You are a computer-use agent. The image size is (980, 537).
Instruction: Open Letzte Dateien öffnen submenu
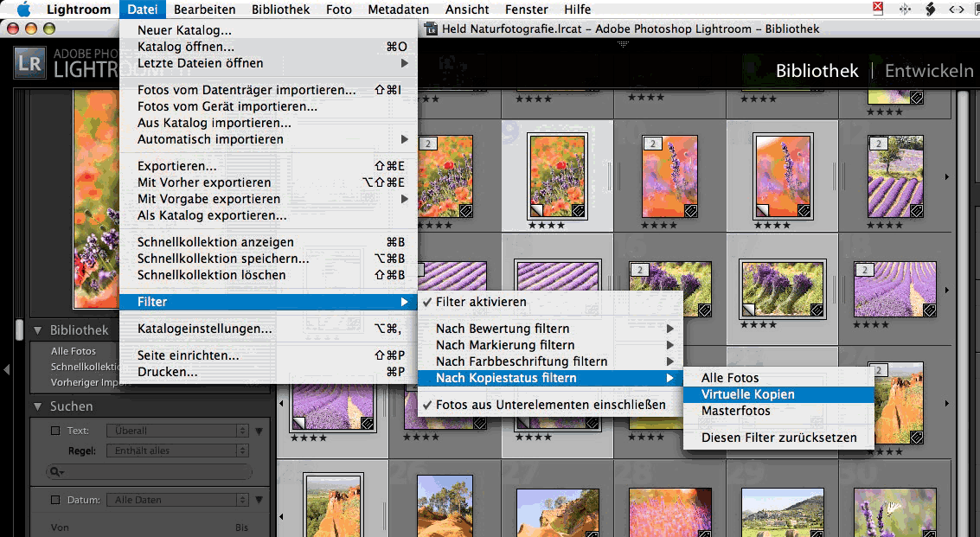[268, 63]
